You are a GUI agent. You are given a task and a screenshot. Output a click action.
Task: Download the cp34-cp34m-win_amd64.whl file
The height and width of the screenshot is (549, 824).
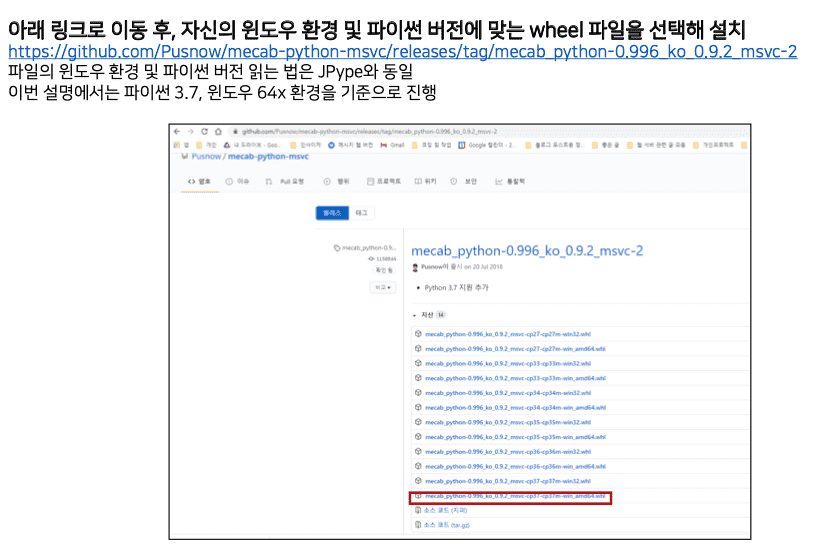(x=515, y=408)
